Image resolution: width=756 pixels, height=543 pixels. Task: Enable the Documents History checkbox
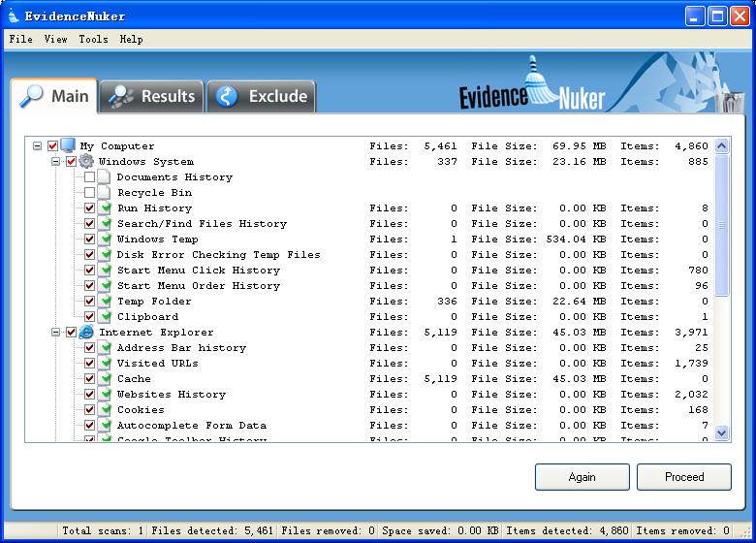click(x=90, y=177)
